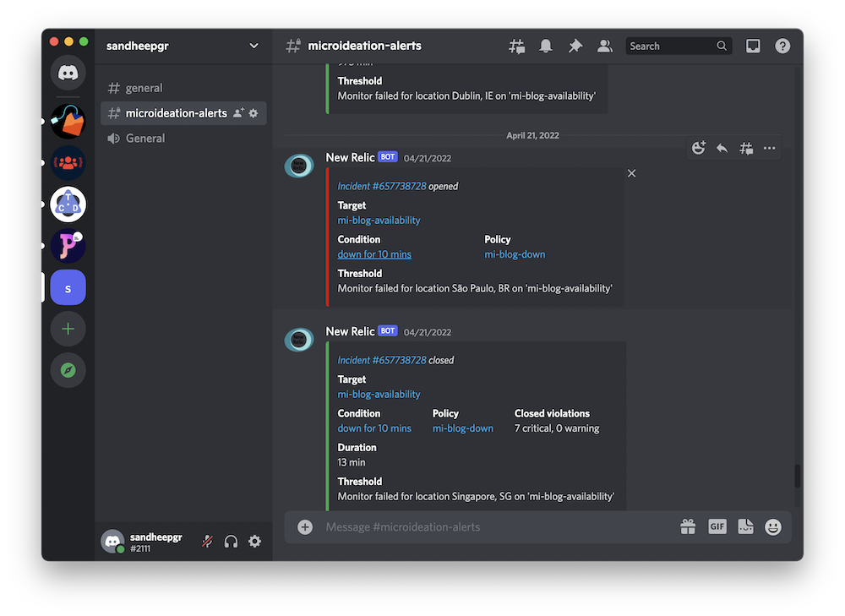The image size is (845, 616).
Task: Join the General voice channel
Action: (x=183, y=139)
